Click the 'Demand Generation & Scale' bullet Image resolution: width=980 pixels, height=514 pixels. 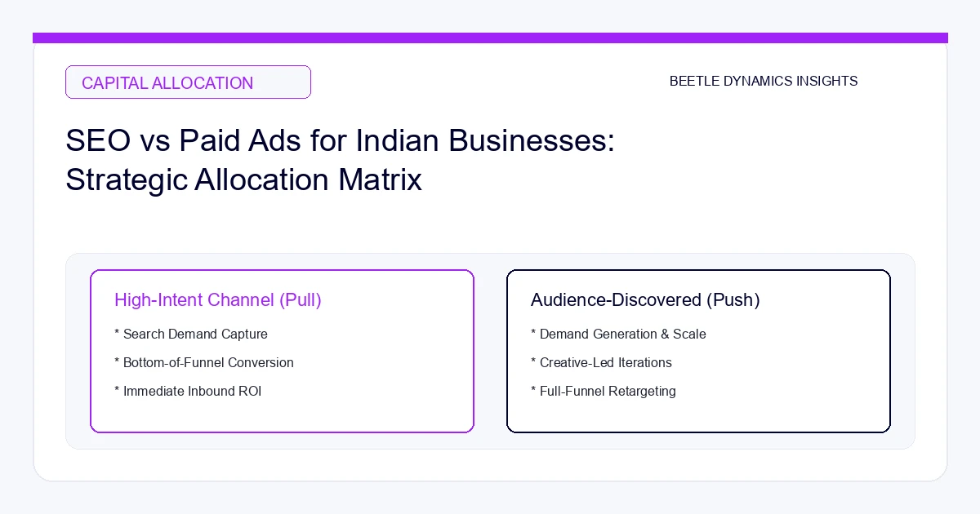[618, 335]
